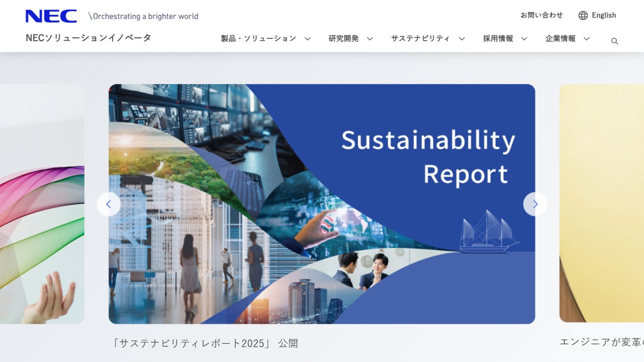Switch the site language to English
The image size is (644, 362).
pos(604,15)
